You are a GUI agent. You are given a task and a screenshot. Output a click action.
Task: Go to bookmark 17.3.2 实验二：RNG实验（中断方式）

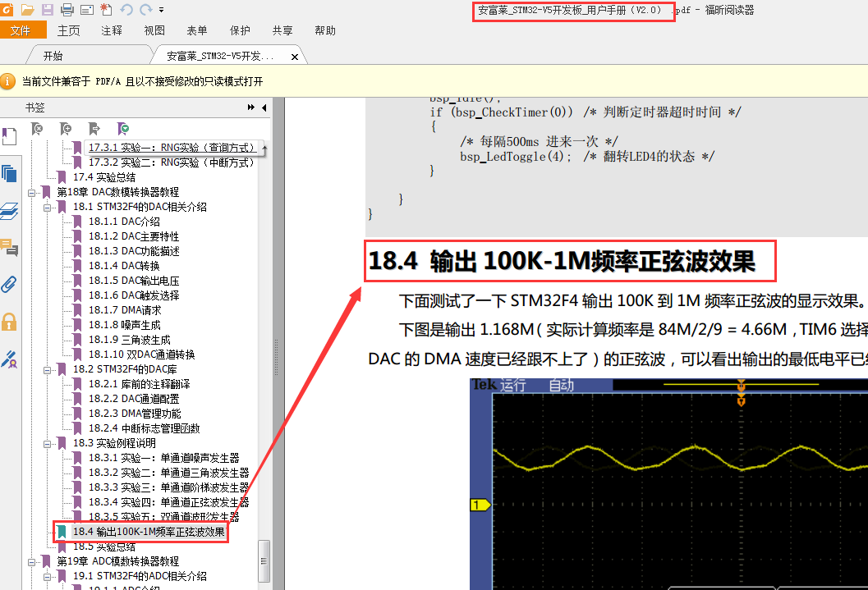point(172,162)
